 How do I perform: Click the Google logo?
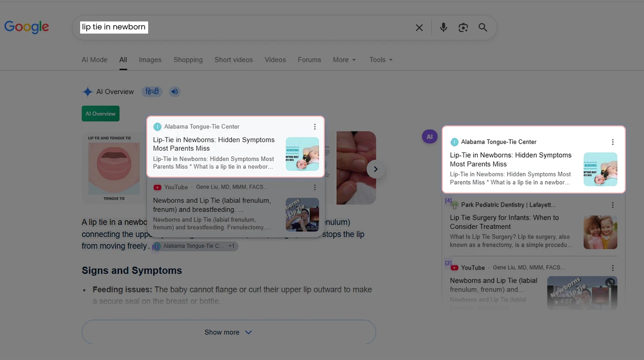pyautogui.click(x=27, y=27)
